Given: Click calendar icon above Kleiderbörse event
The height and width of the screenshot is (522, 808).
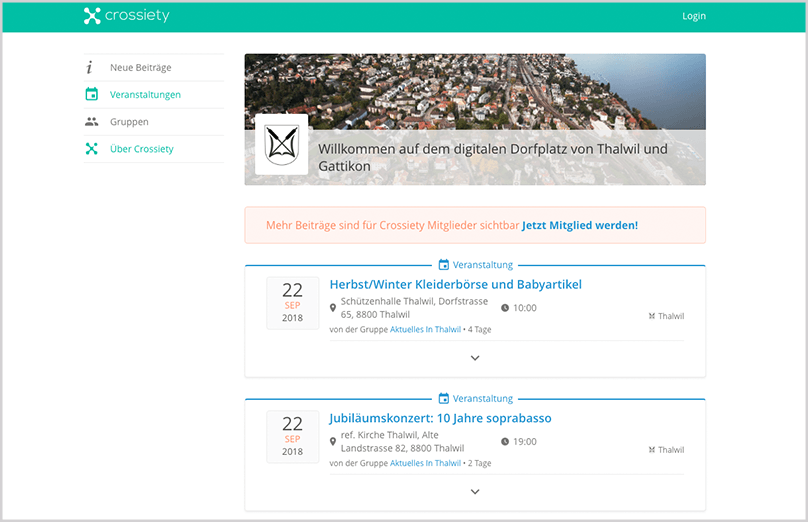Looking at the screenshot, I should point(444,265).
